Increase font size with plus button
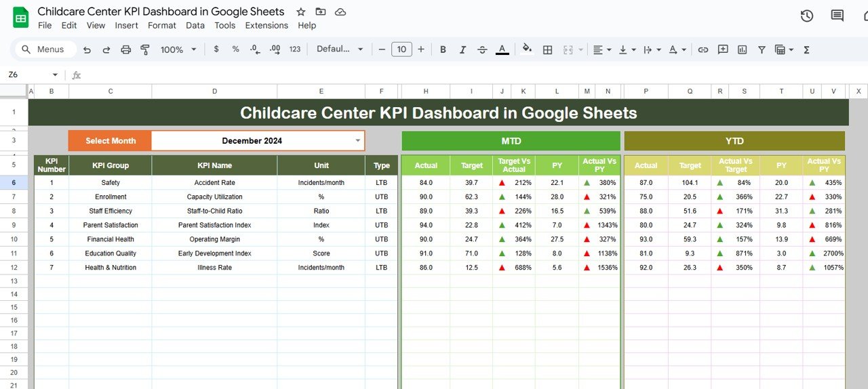 tap(421, 49)
